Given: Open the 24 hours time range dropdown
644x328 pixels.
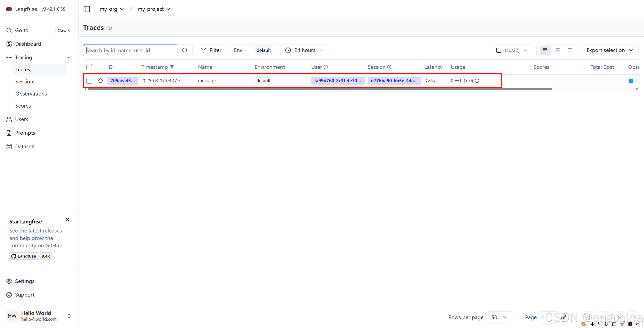Looking at the screenshot, I should pyautogui.click(x=304, y=50).
